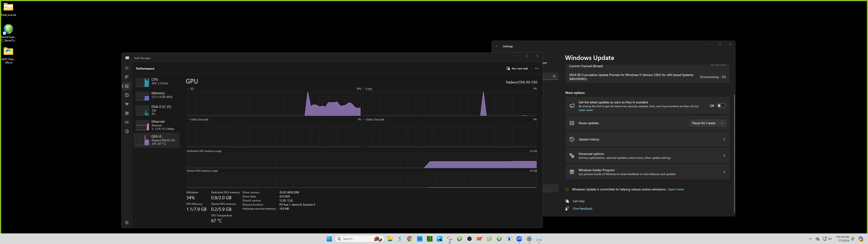Open Task Manager hamburger navigation menu

tap(127, 68)
